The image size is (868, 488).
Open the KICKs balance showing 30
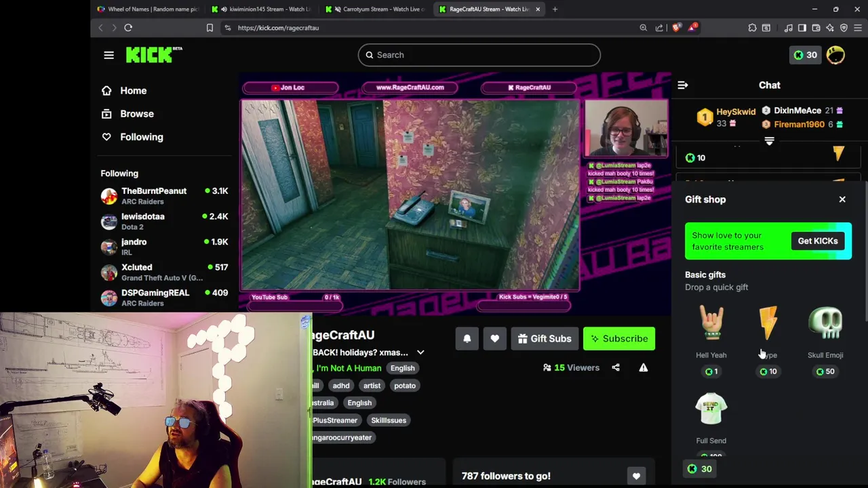(x=805, y=55)
